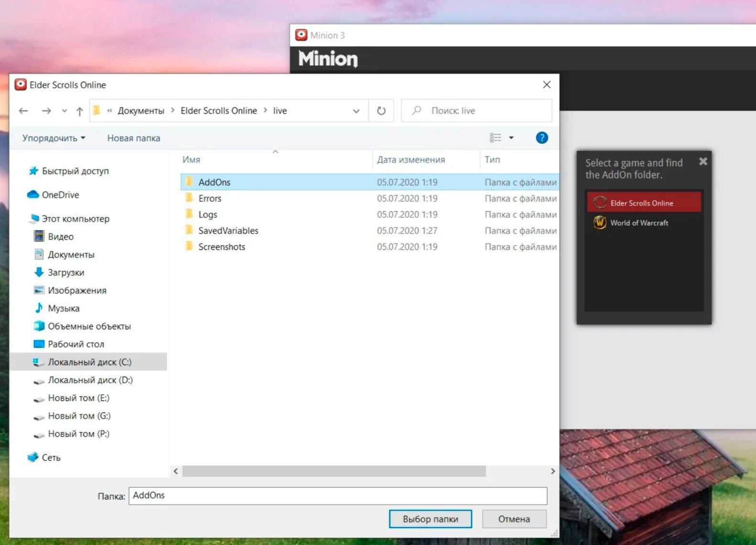Screen dimensions: 756x545
Task: Click the up one level arrow
Action: tap(79, 111)
